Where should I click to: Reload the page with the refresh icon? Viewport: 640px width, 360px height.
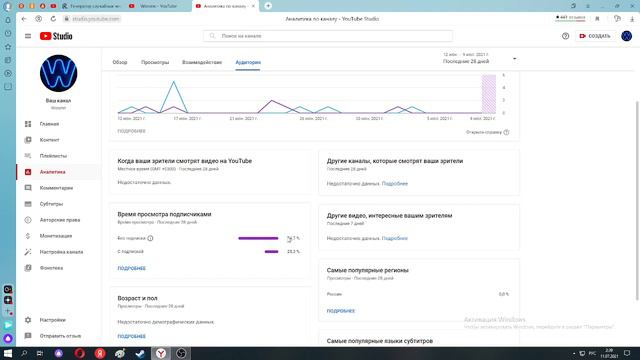click(x=53, y=19)
